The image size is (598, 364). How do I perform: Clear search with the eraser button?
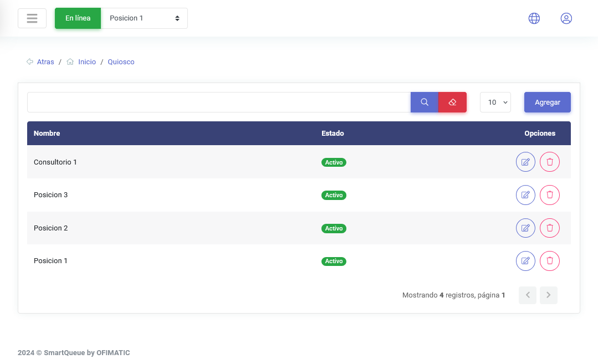452,102
